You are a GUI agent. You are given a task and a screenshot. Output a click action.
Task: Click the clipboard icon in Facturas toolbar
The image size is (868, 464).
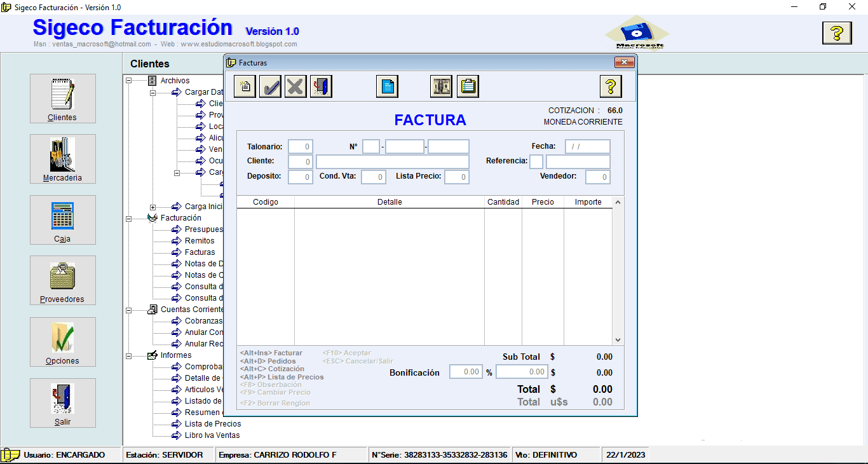[x=468, y=86]
